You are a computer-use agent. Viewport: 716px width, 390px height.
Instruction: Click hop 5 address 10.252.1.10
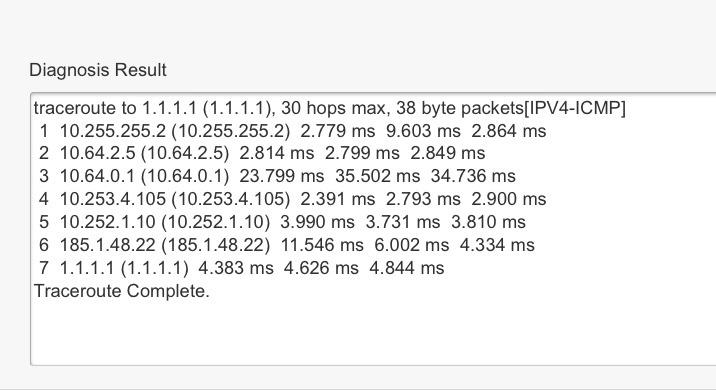[x=107, y=221]
